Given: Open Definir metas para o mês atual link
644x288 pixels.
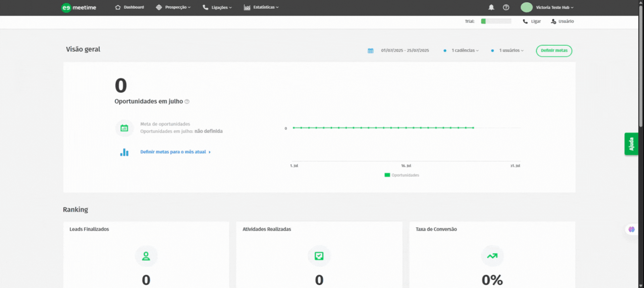Looking at the screenshot, I should [x=175, y=152].
